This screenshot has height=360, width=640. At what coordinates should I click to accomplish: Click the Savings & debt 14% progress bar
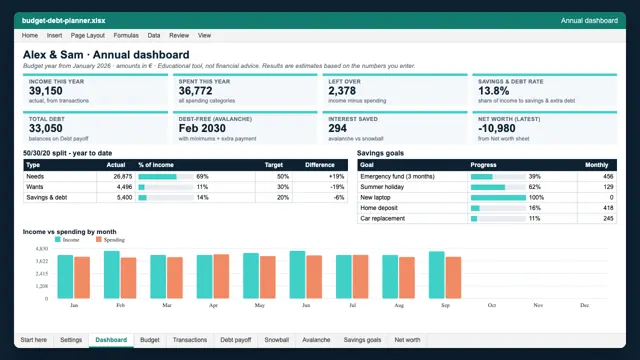coord(166,198)
